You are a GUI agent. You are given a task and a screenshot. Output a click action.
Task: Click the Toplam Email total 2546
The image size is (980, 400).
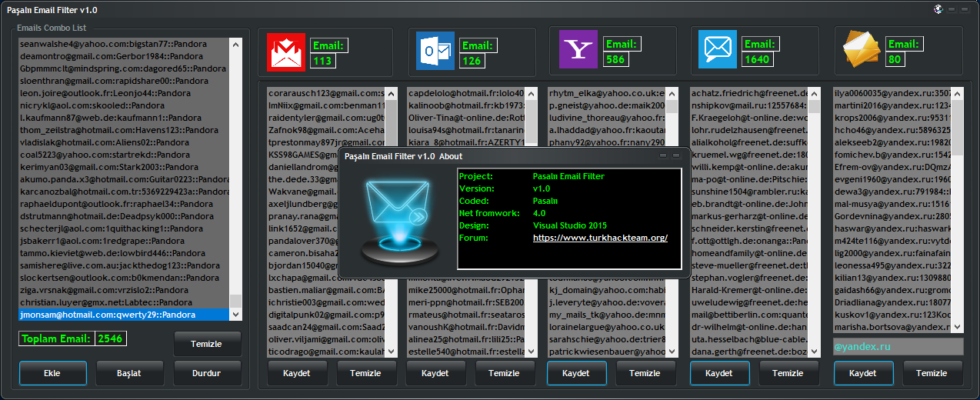pos(110,338)
